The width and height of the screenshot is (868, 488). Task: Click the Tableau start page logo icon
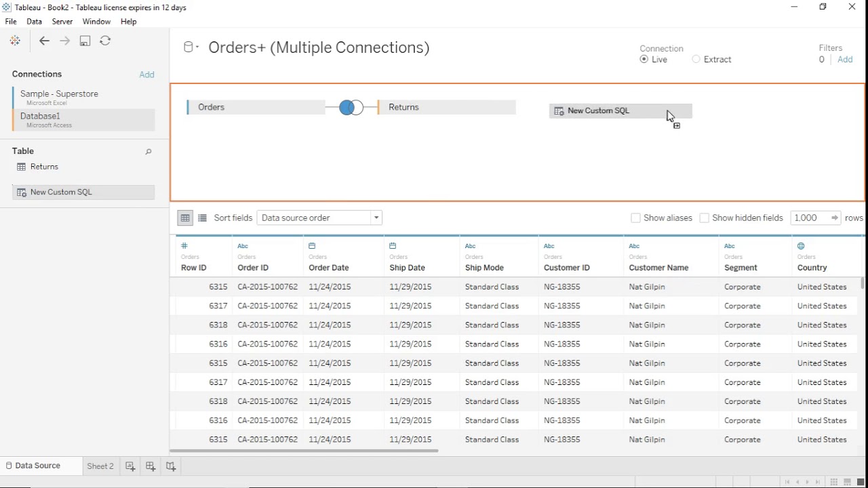(15, 41)
